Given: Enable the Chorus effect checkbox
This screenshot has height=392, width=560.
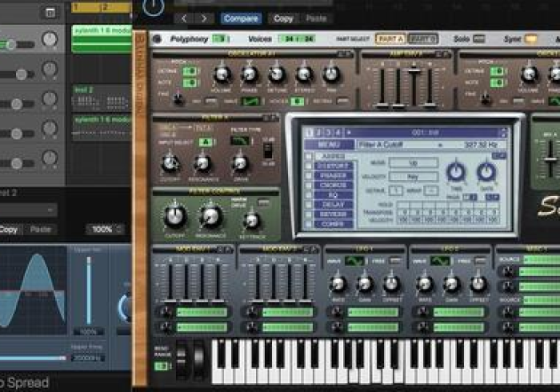Looking at the screenshot, I should click(309, 184).
